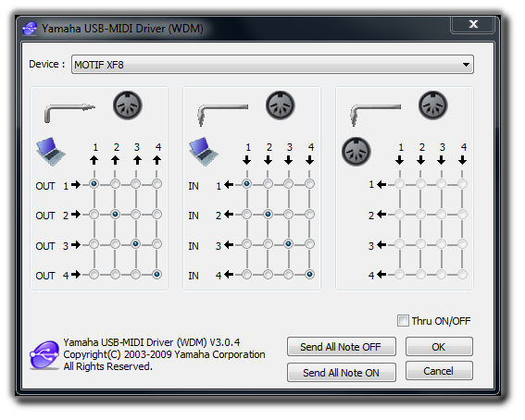525x420 pixels.
Task: Dismiss the dialog with the Cancel button
Action: click(439, 371)
